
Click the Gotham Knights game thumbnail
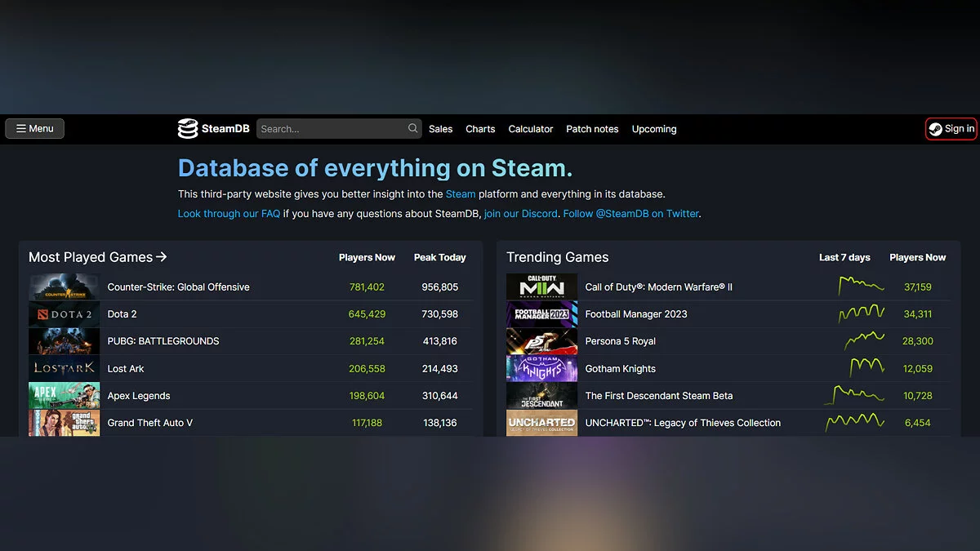pos(541,369)
